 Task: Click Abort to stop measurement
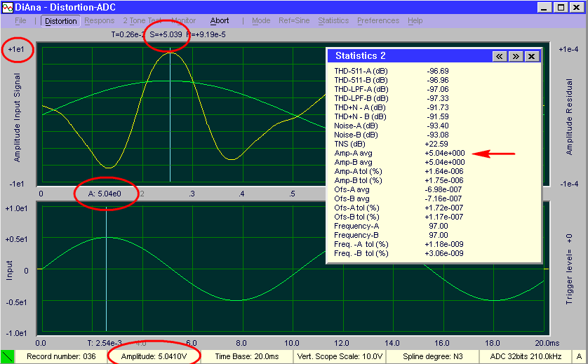220,20
